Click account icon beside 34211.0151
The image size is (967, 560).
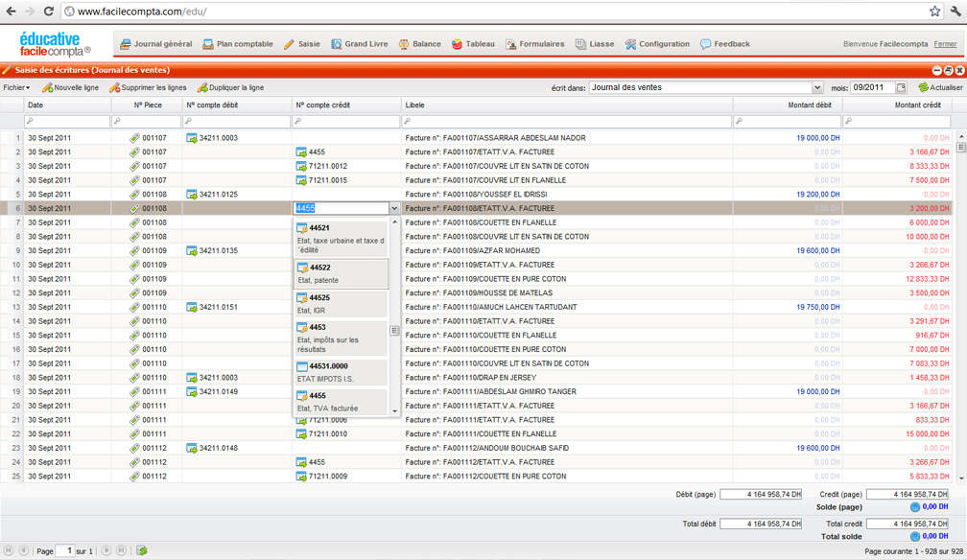(192, 307)
